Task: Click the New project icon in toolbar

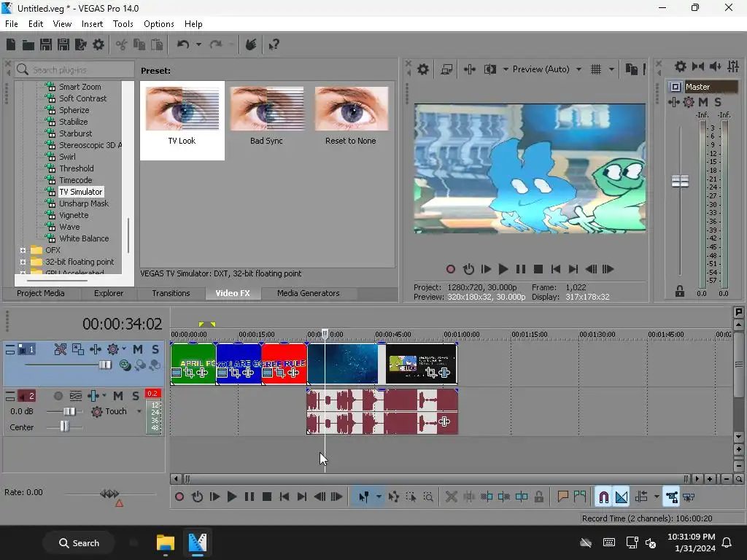Action: coord(10,44)
